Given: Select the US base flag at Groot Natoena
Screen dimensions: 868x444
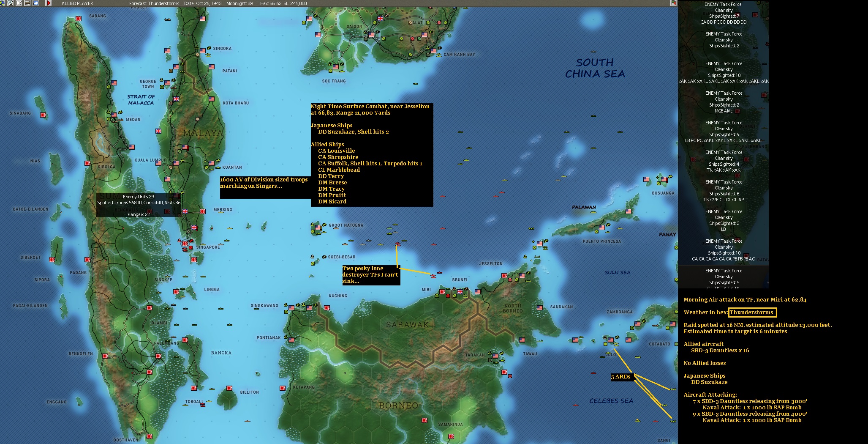Looking at the screenshot, I should click(318, 227).
